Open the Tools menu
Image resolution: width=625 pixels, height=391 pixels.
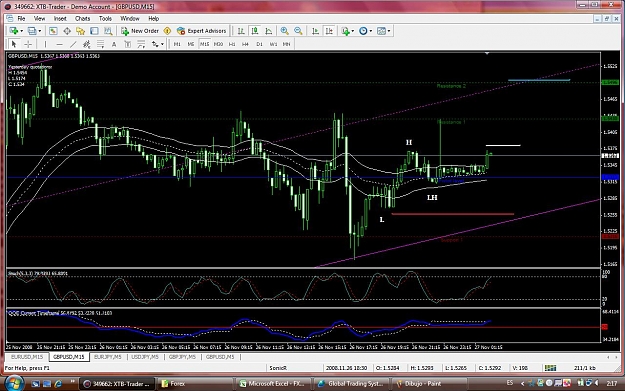point(105,18)
